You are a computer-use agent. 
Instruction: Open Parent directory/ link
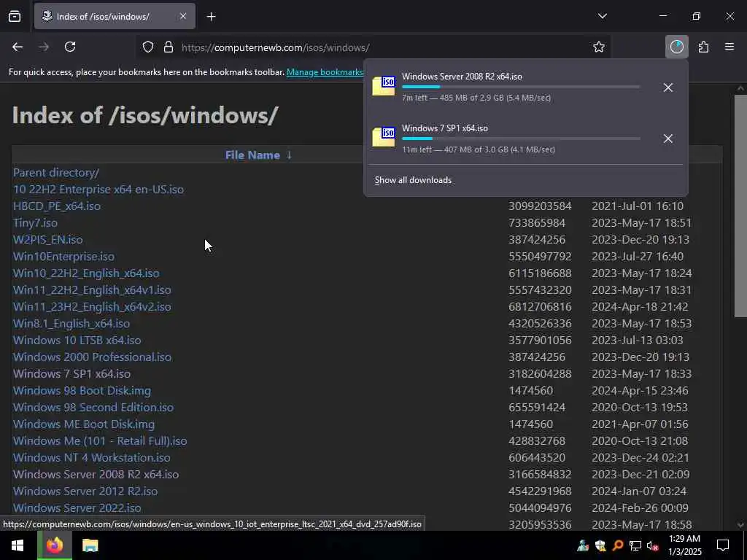coord(56,172)
